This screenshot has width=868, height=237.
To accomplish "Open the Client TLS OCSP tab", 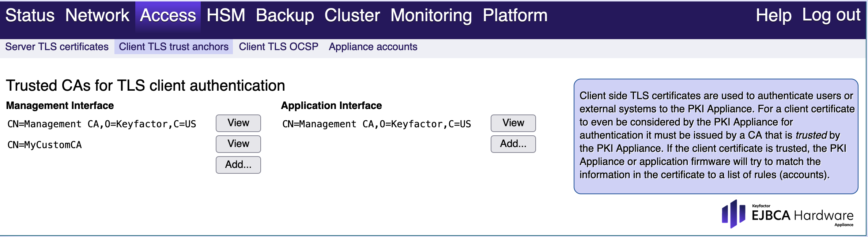I will pos(279,47).
